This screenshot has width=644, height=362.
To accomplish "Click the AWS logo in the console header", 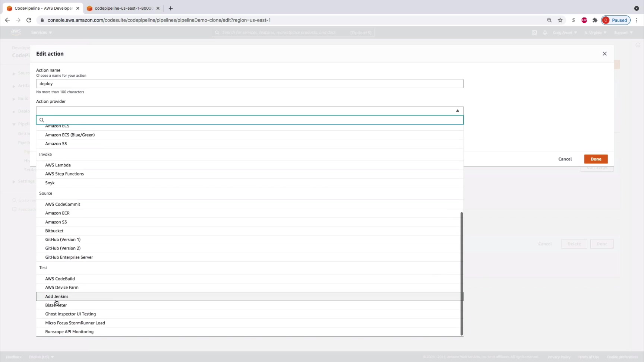I will 16,32.
